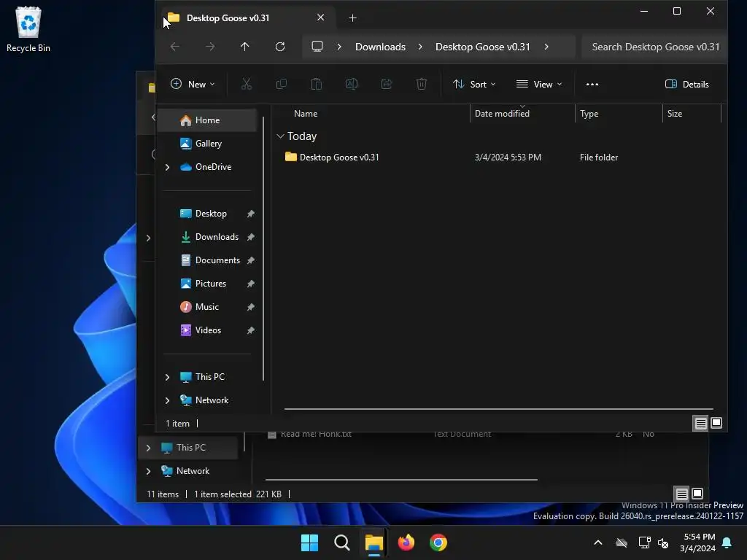Switch to details view in back window status bar

coord(682,494)
